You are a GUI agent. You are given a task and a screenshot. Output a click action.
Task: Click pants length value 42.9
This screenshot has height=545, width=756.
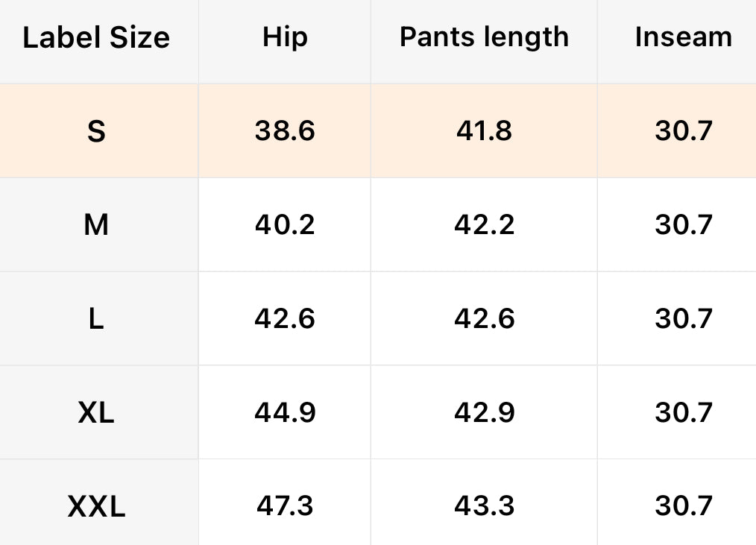(x=484, y=412)
